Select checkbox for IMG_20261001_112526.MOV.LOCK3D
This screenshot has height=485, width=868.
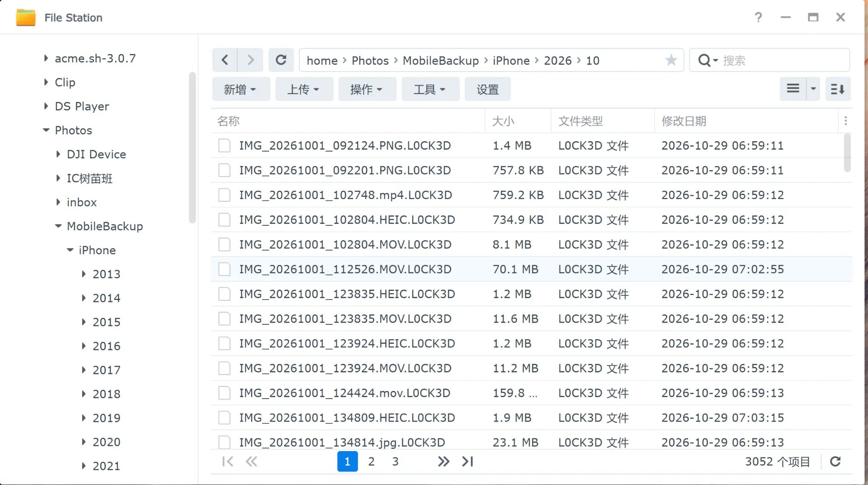(x=224, y=269)
